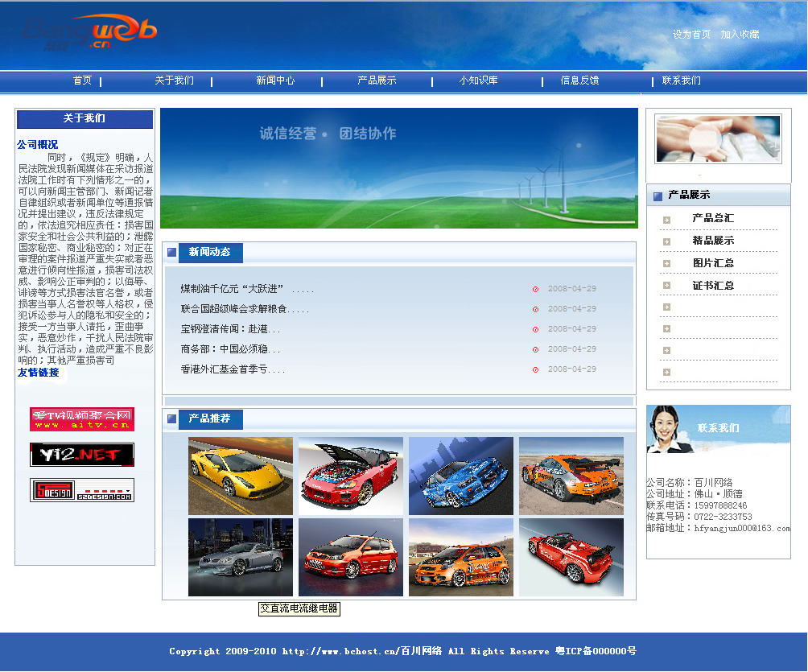The width and height of the screenshot is (808, 672).
Task: Click the keyboard hand image in sidebar
Action: (x=718, y=138)
